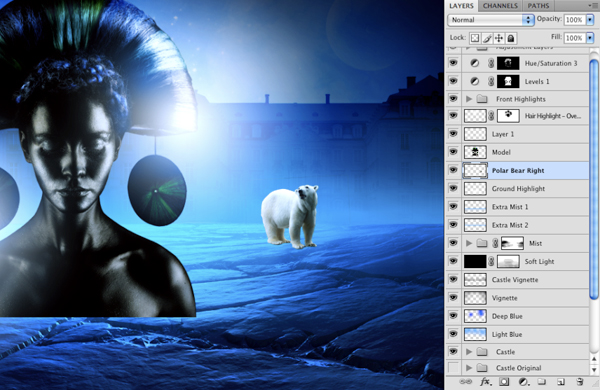
Task: Open the layer style fx menu
Action: 485,382
